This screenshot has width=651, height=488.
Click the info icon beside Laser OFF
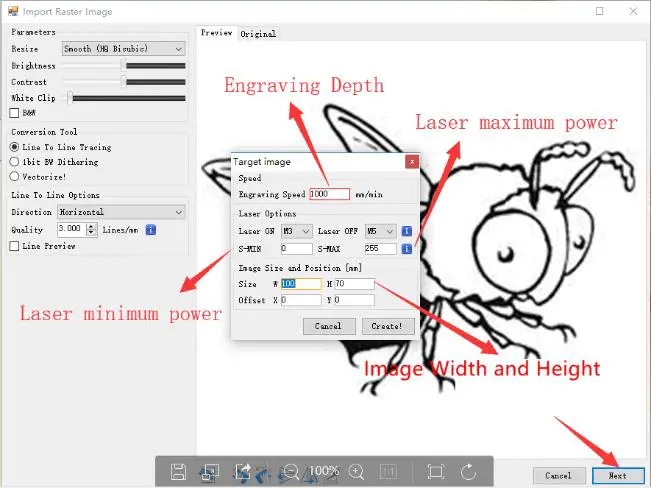click(407, 231)
